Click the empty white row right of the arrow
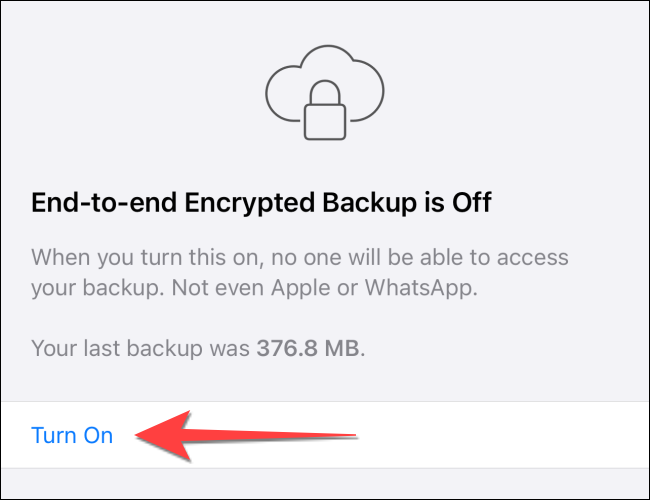This screenshot has height=500, width=650. (x=500, y=436)
